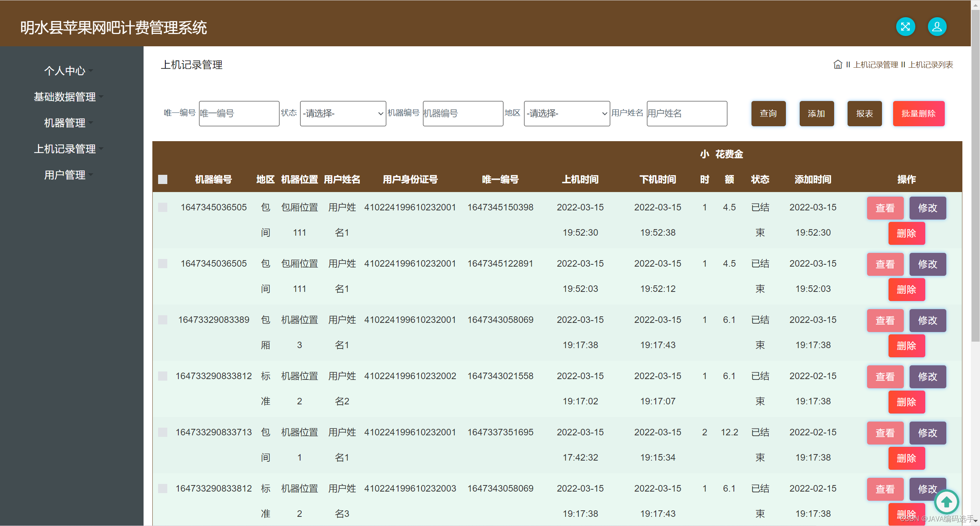Click the 报表 report button
980x526 pixels.
tap(864, 114)
